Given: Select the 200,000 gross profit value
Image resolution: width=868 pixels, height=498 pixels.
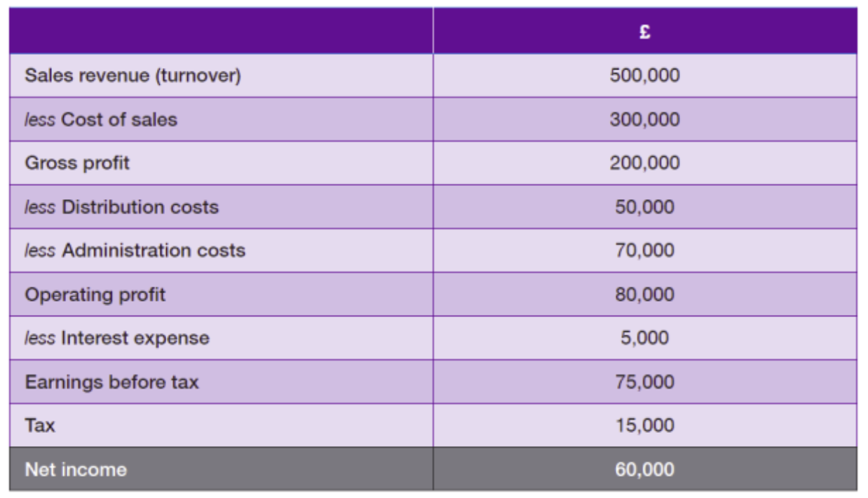Looking at the screenshot, I should point(644,163).
